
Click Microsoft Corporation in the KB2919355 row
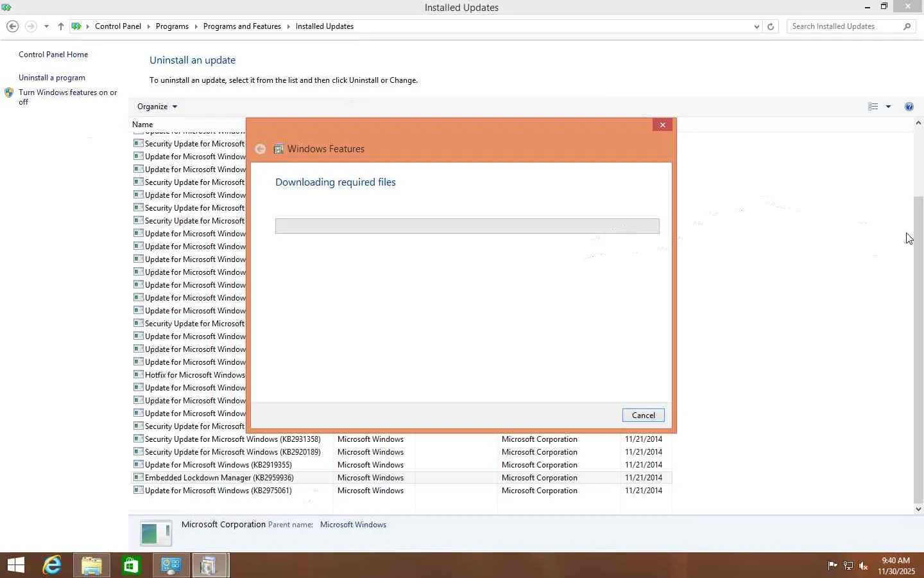pyautogui.click(x=540, y=465)
